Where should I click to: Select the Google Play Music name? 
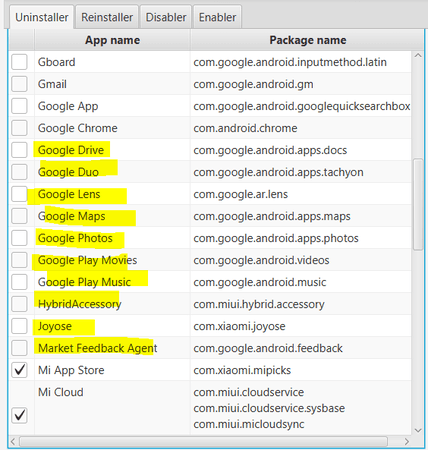(84, 282)
